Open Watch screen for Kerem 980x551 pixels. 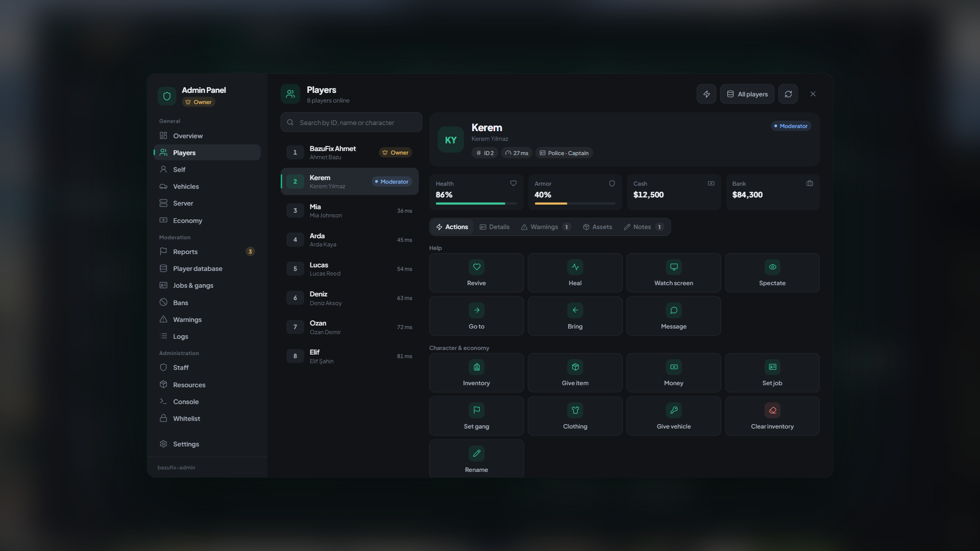[x=673, y=273]
